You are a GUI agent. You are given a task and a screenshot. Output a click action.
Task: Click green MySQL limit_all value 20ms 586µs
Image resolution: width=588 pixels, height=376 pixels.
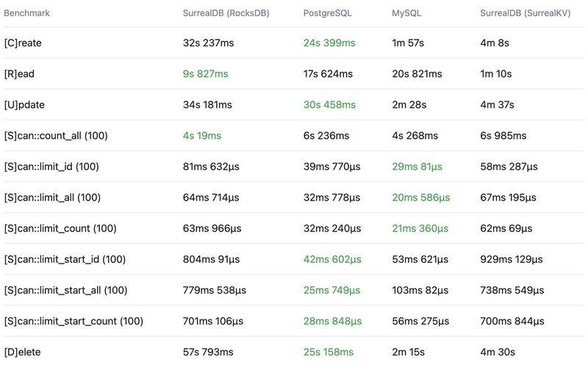coord(420,197)
